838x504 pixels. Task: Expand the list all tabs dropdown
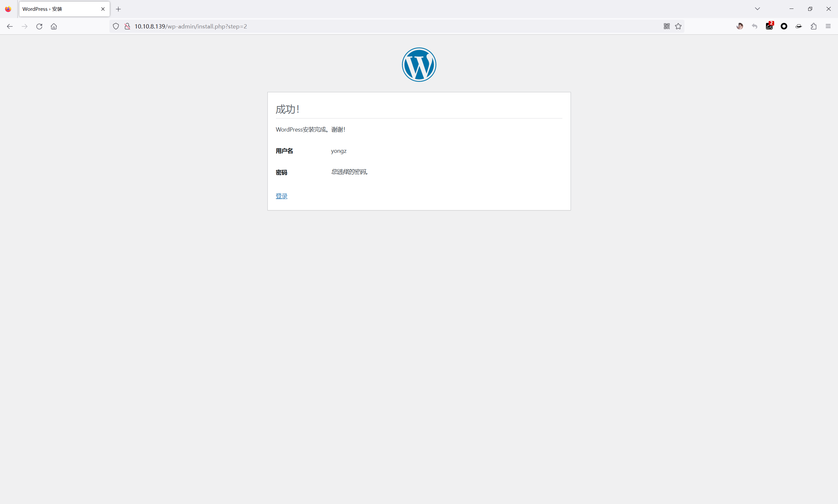point(757,9)
